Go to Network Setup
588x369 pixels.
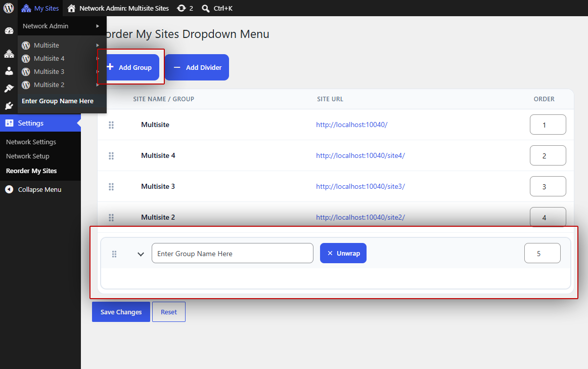pos(28,156)
